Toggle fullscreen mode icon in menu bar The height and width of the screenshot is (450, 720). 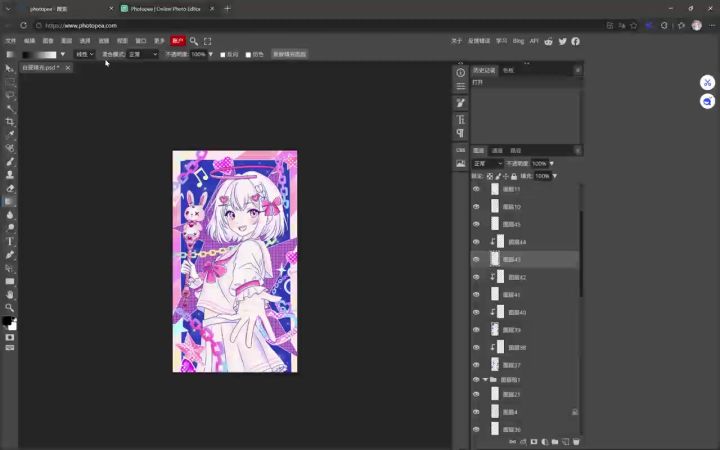[208, 41]
